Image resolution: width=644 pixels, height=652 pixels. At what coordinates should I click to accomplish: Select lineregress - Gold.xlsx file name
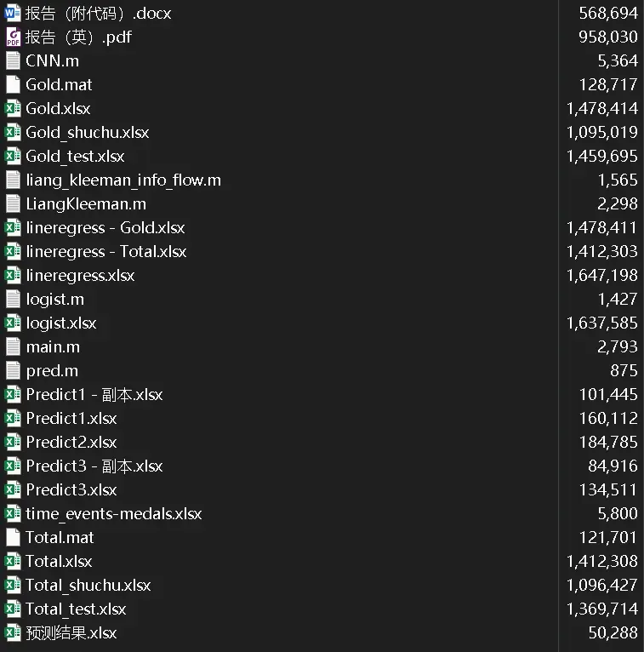[x=105, y=227]
